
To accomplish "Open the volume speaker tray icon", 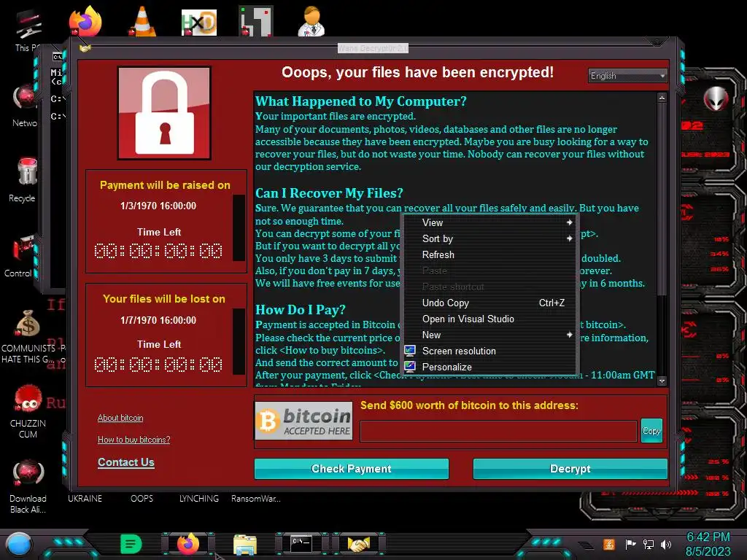I will 666,544.
